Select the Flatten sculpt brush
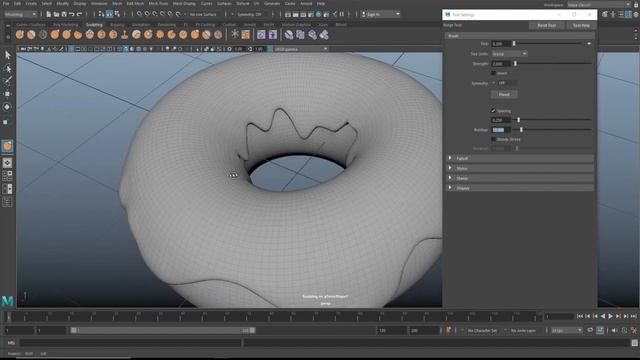Screen dimensions: 640x360 pos(78,35)
